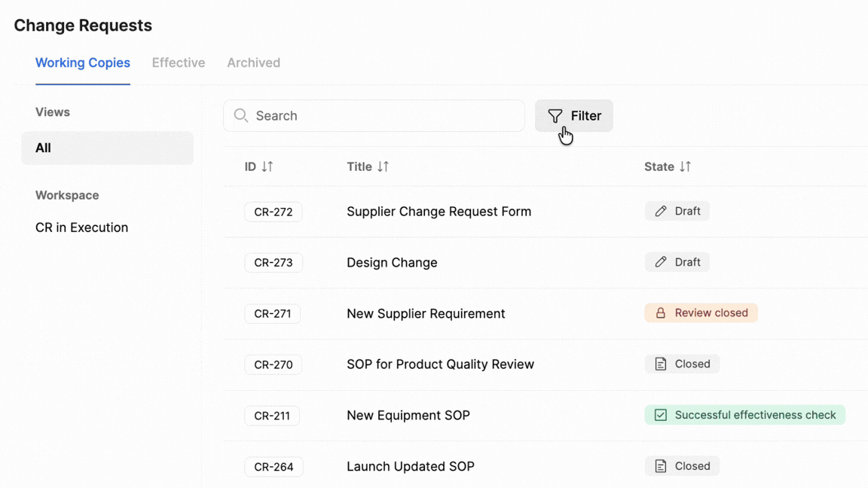Click the funnel icon in Filter
This screenshot has height=488, width=868.
[555, 116]
